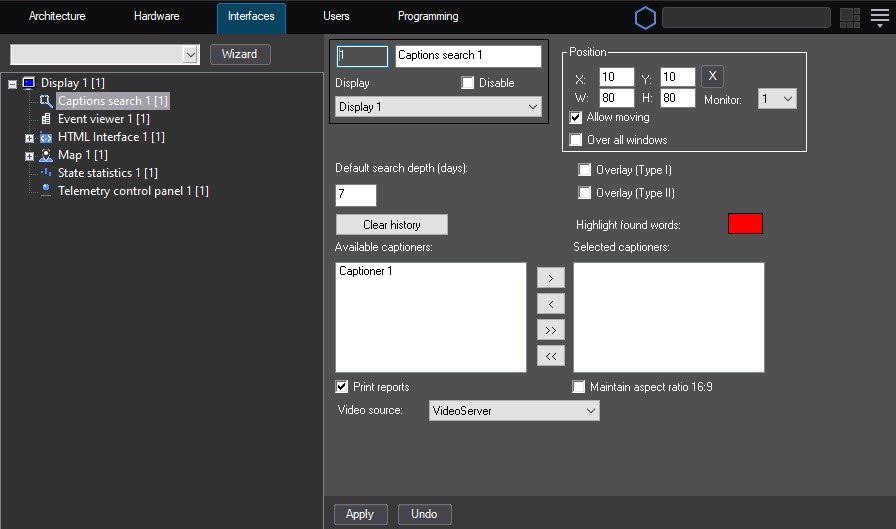Click the HTML Interface icon in tree
Viewport: 896px width, 529px height.
[46, 137]
